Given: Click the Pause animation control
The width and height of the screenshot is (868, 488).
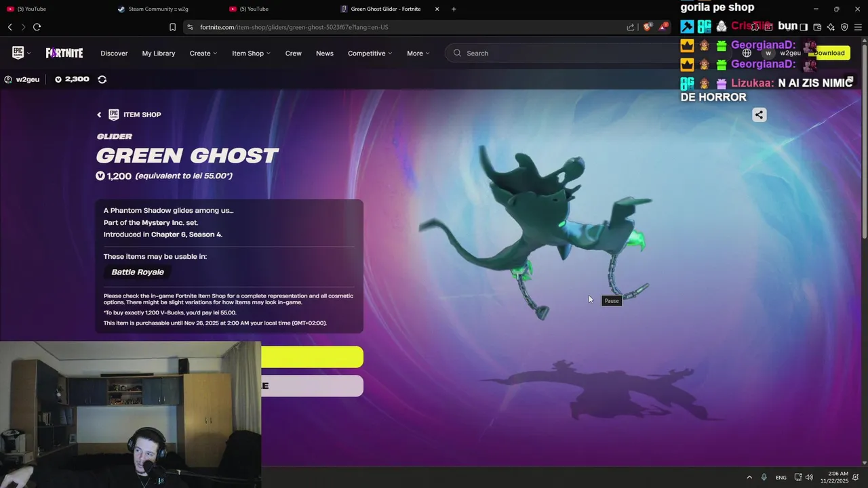Looking at the screenshot, I should click(612, 301).
